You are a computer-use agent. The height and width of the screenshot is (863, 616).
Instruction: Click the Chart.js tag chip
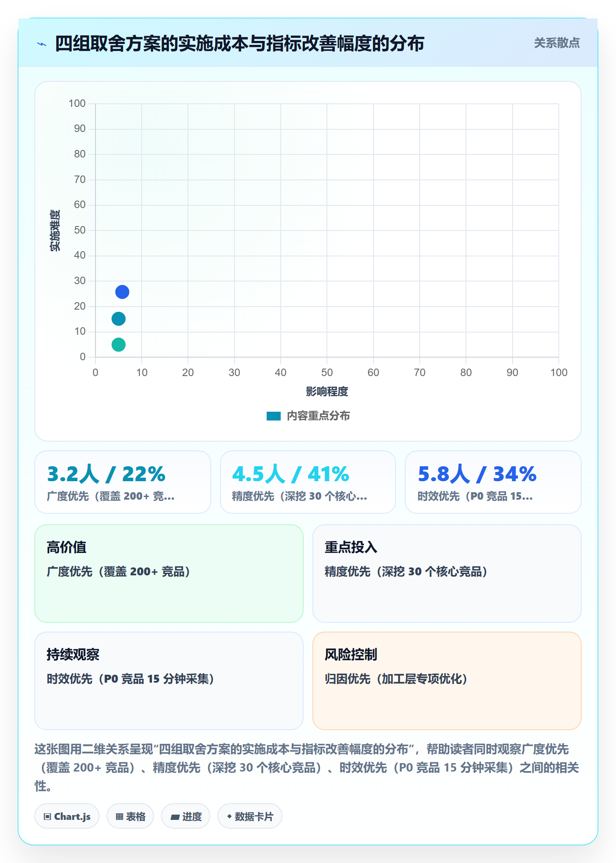tap(67, 816)
